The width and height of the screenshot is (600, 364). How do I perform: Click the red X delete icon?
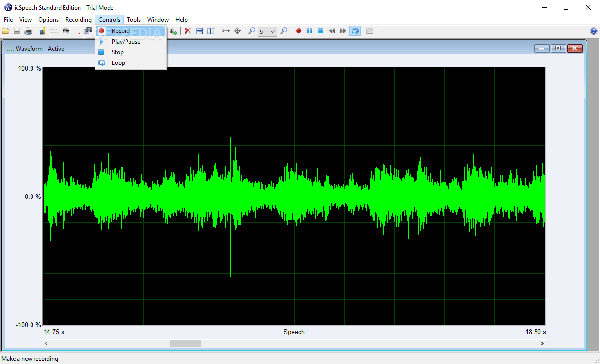(188, 31)
